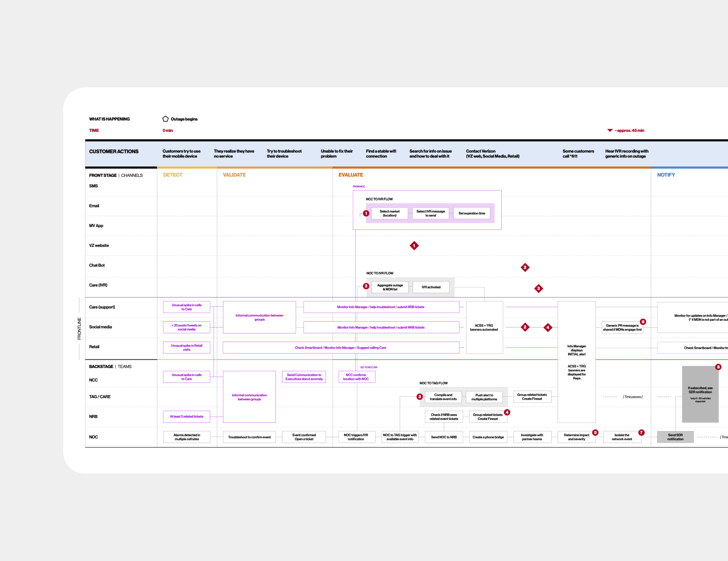
Task: Click Social media row 'Monitor Info Manager' bar
Action: tap(381, 327)
